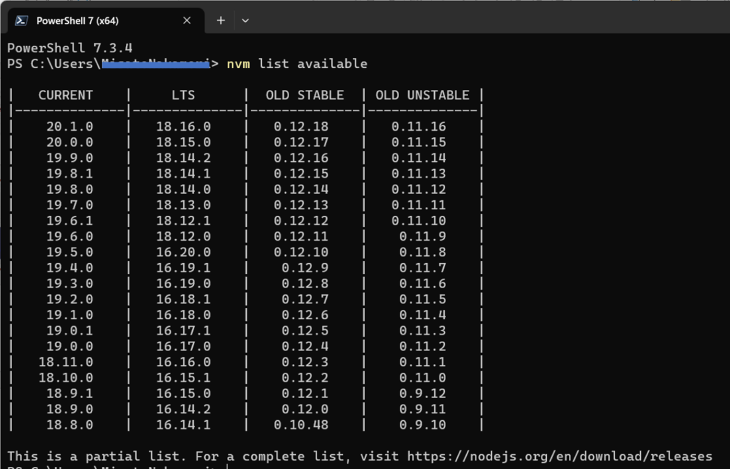Screen dimensions: 730x470
Task: Click OLD STABLE version 0.12.15
Action: [x=301, y=174]
